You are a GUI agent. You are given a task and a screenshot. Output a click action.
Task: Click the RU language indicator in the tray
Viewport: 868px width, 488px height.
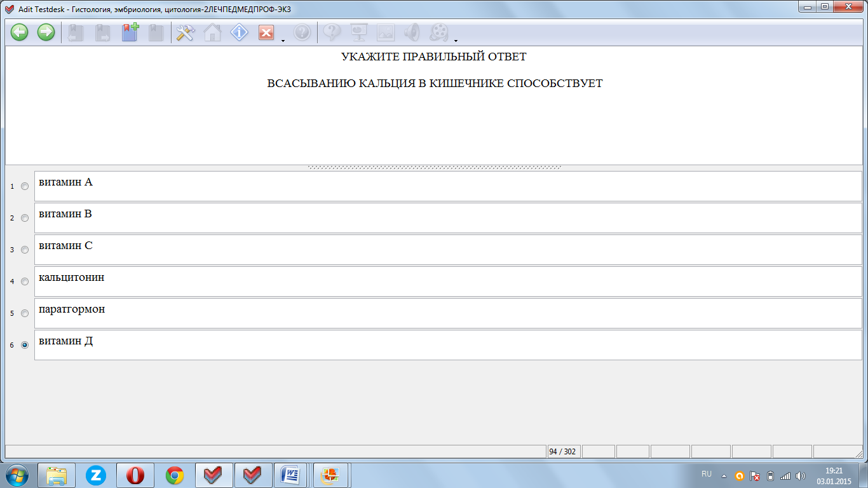click(707, 475)
